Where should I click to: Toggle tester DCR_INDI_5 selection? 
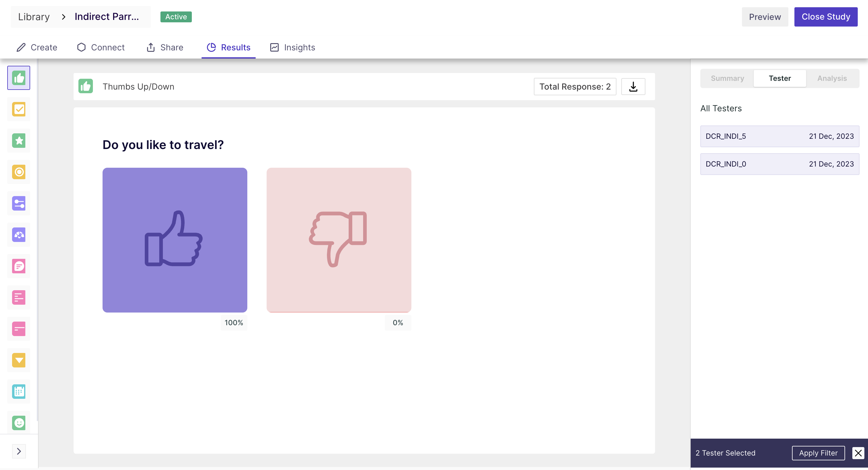click(x=780, y=136)
